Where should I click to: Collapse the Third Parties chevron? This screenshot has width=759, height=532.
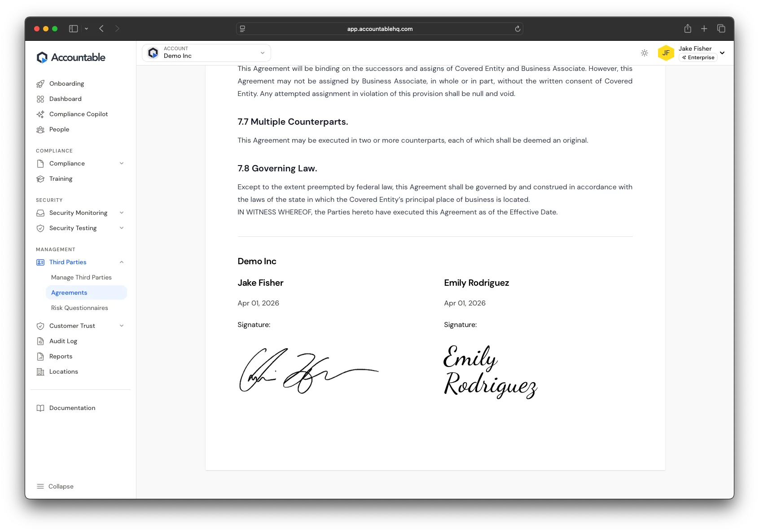coord(122,262)
